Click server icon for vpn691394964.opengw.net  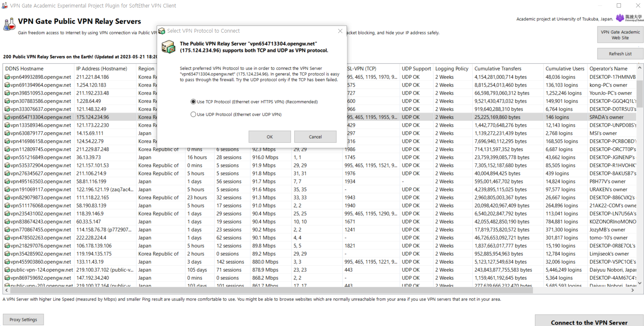(7, 85)
